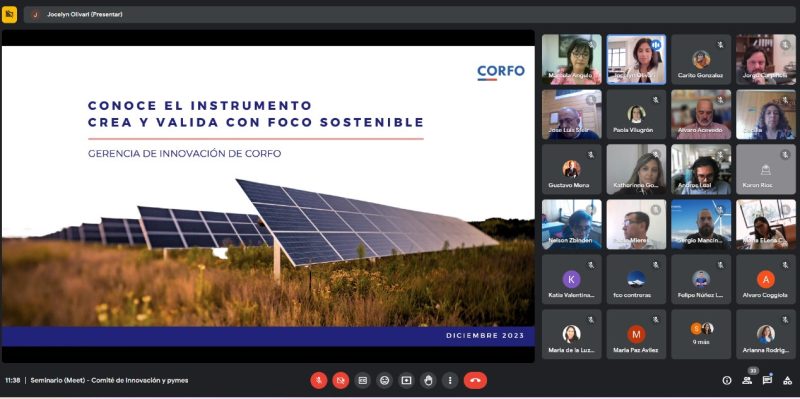The width and height of the screenshot is (800, 399).
Task: Click the Alvaro Acevedo video tile
Action: [701, 114]
